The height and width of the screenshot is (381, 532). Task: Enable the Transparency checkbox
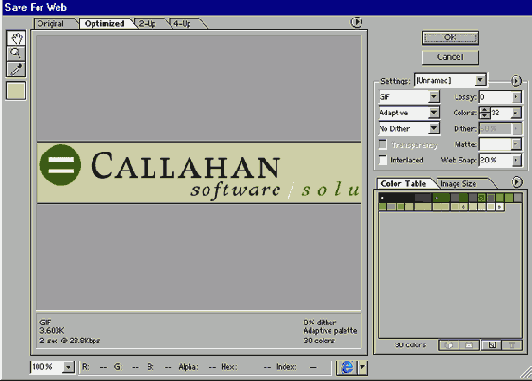coord(383,145)
